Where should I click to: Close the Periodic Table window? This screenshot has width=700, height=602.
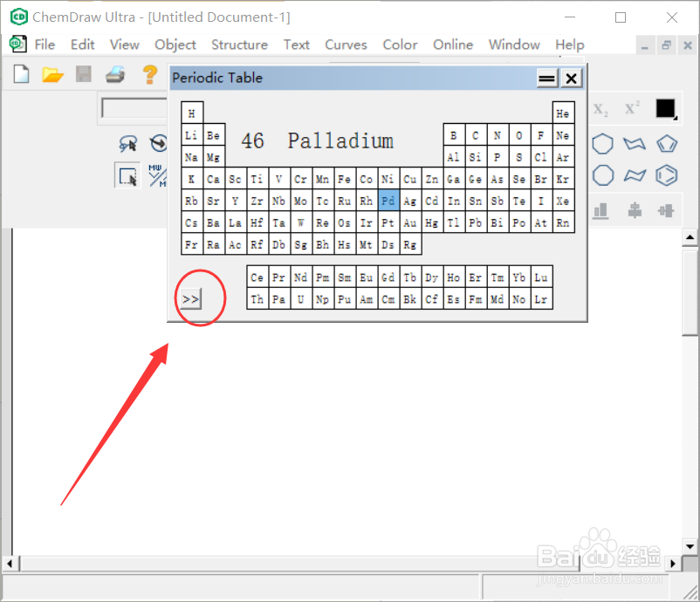pyautogui.click(x=571, y=79)
